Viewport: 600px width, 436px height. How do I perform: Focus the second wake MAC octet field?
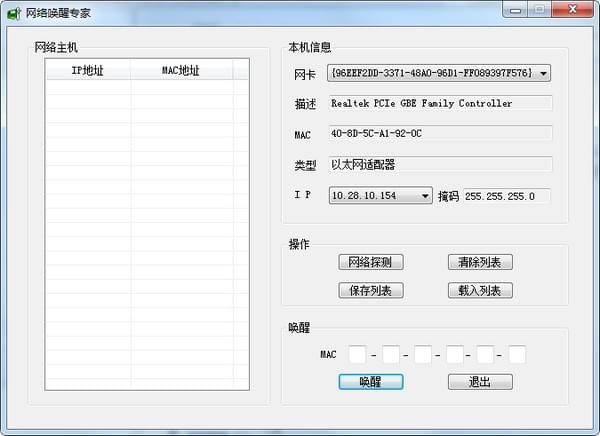tap(391, 354)
